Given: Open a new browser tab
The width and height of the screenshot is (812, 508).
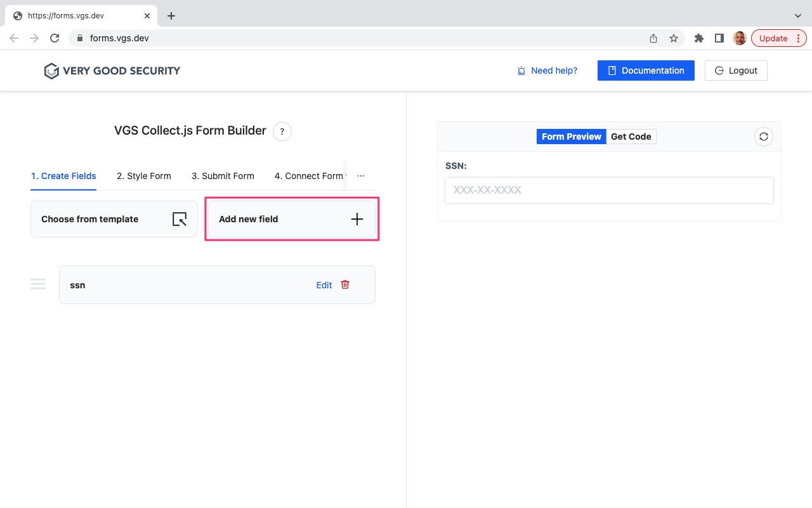Looking at the screenshot, I should 171,16.
